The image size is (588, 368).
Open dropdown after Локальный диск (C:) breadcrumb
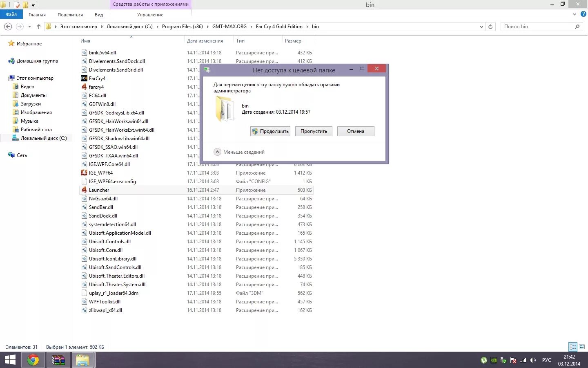(x=157, y=27)
